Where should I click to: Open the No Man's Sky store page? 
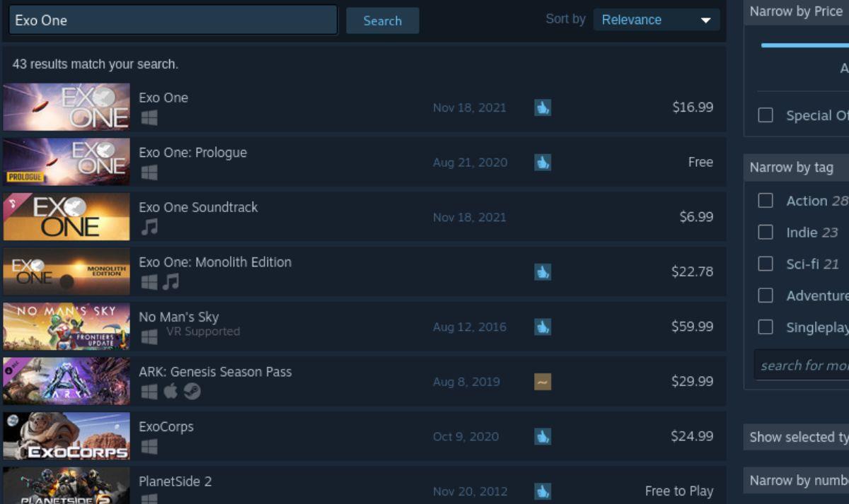click(x=179, y=317)
